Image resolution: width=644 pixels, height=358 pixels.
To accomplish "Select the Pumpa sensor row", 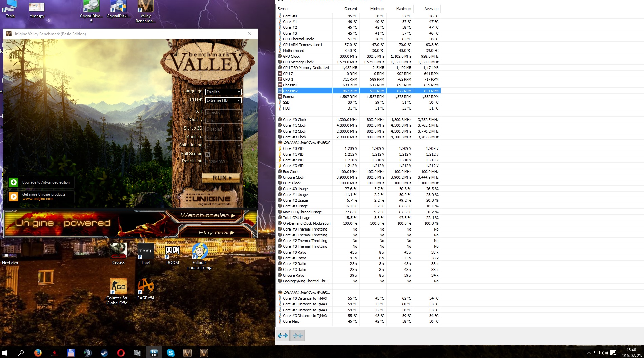I will 358,97.
